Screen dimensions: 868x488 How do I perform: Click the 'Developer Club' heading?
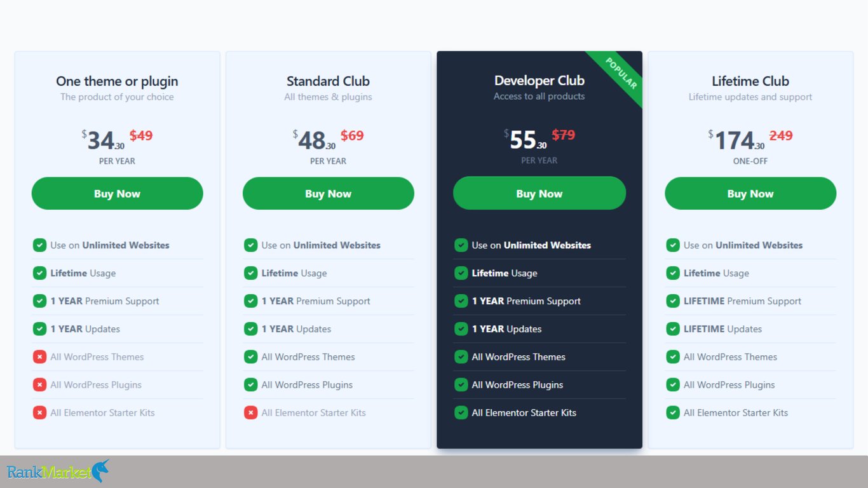point(539,81)
